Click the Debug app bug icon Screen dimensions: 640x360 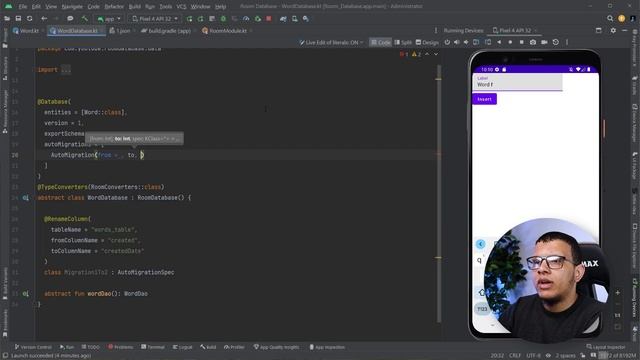pos(223,19)
